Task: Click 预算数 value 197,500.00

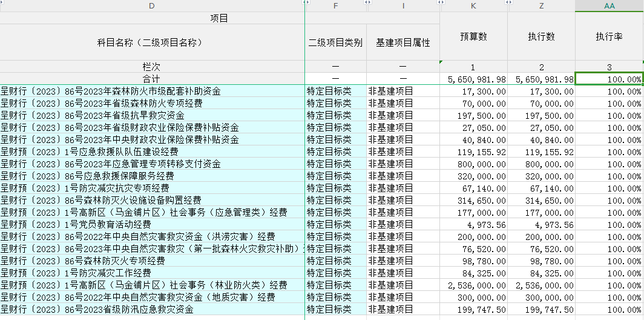Action: coord(473,116)
